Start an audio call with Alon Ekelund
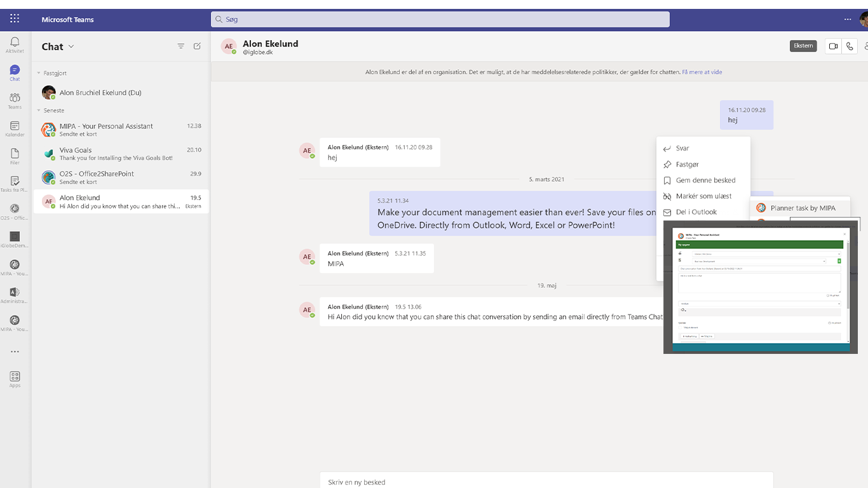The image size is (868, 488). [850, 46]
